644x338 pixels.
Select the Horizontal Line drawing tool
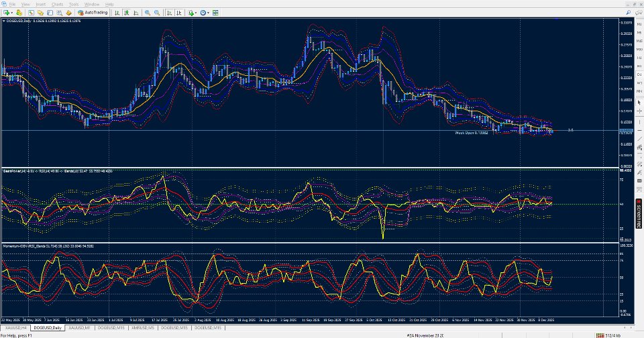pos(639,130)
